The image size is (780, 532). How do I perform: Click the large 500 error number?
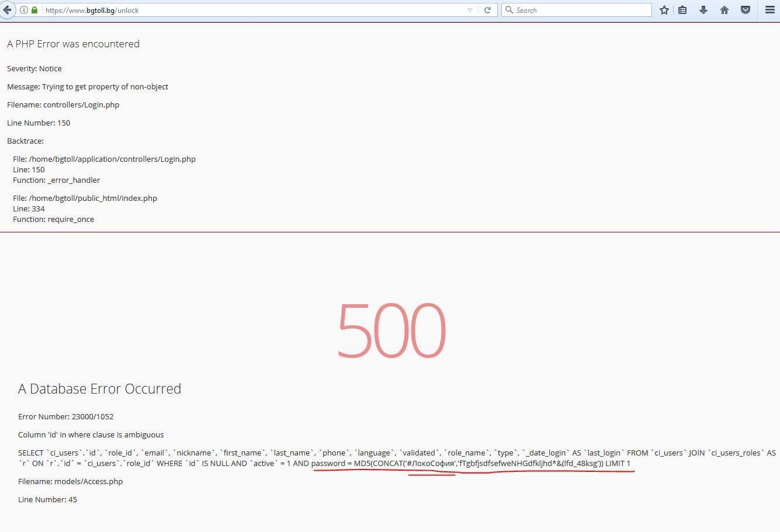pos(391,331)
